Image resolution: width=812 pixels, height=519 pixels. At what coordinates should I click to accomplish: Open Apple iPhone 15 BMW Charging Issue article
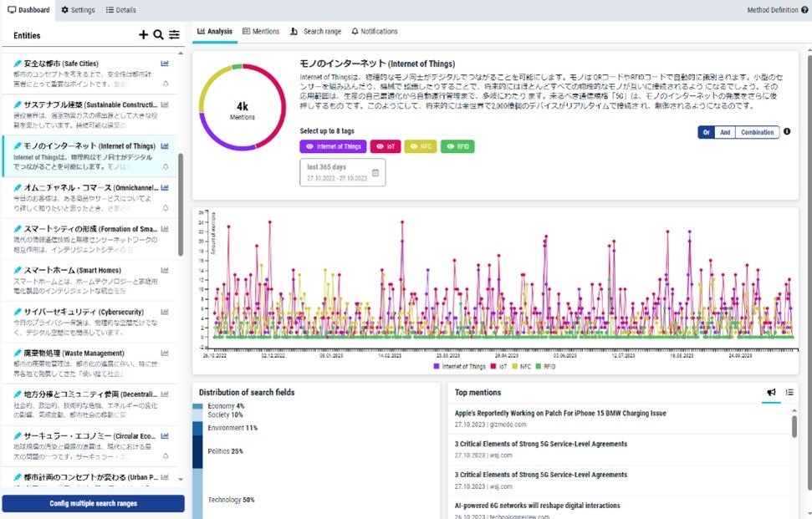(x=560, y=413)
